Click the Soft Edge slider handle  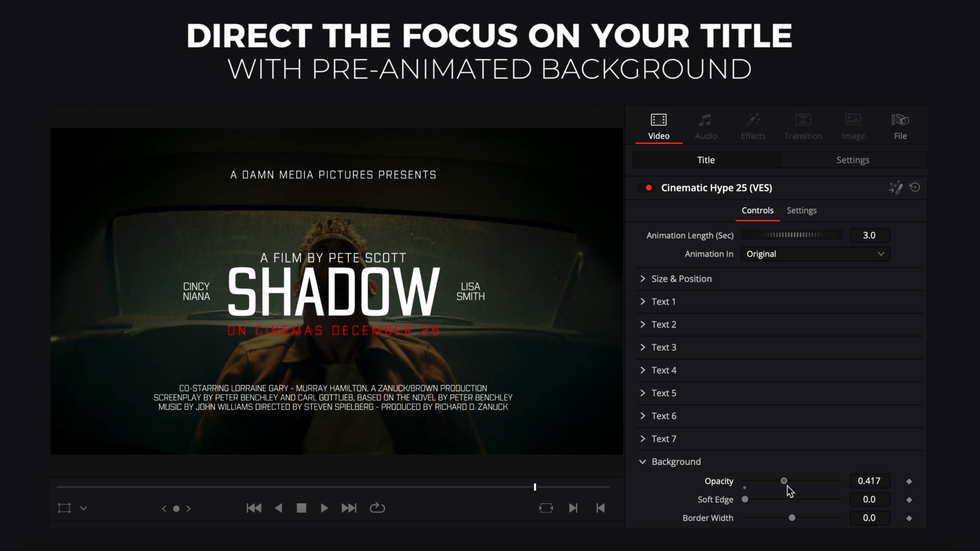745,500
